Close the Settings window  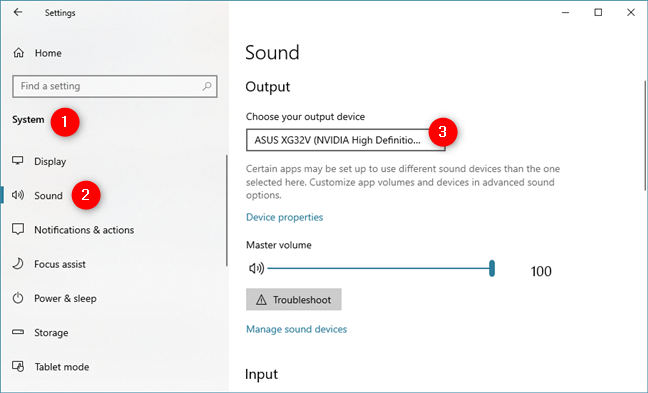(x=631, y=12)
